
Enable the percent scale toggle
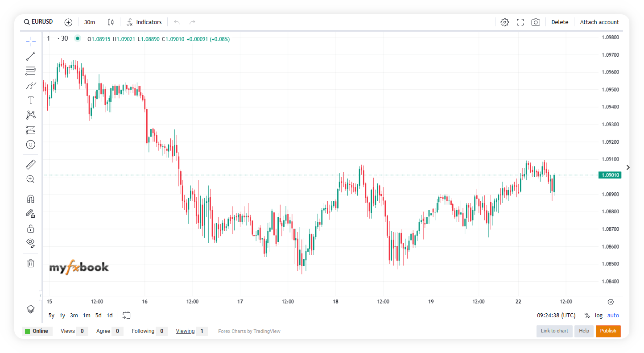pos(587,316)
